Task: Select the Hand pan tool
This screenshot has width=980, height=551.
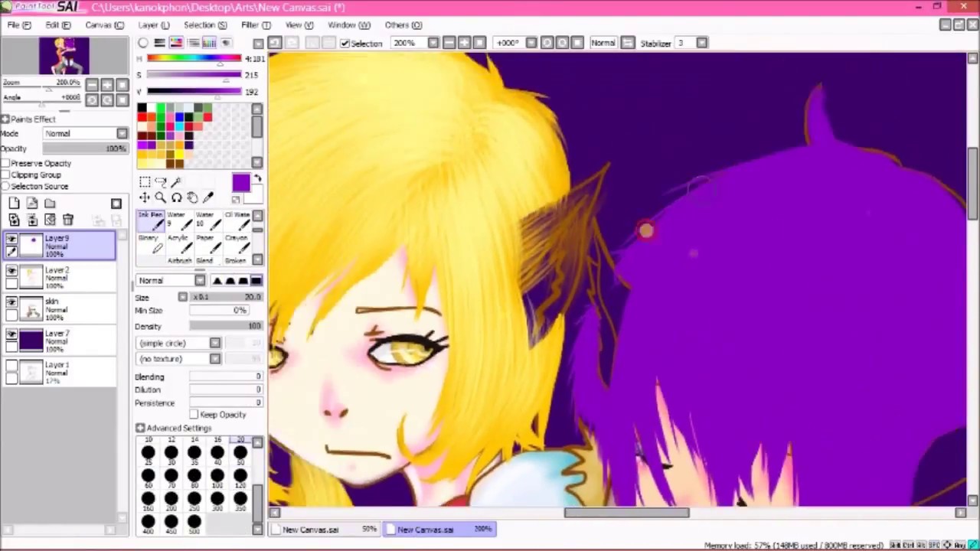Action: point(192,197)
